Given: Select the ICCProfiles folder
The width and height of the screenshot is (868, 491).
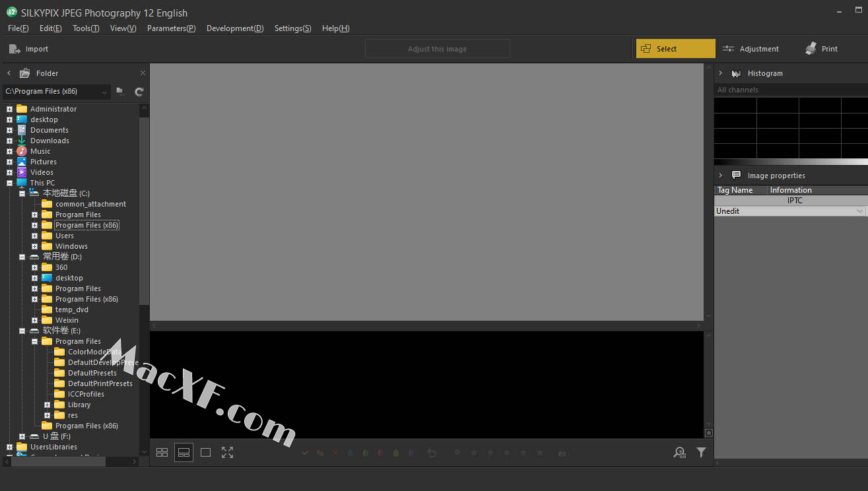Looking at the screenshot, I should [86, 394].
